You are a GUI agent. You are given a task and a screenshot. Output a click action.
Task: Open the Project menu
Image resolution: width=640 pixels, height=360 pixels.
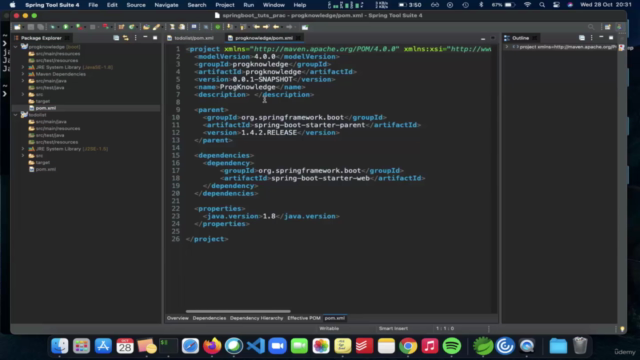pos(225,5)
